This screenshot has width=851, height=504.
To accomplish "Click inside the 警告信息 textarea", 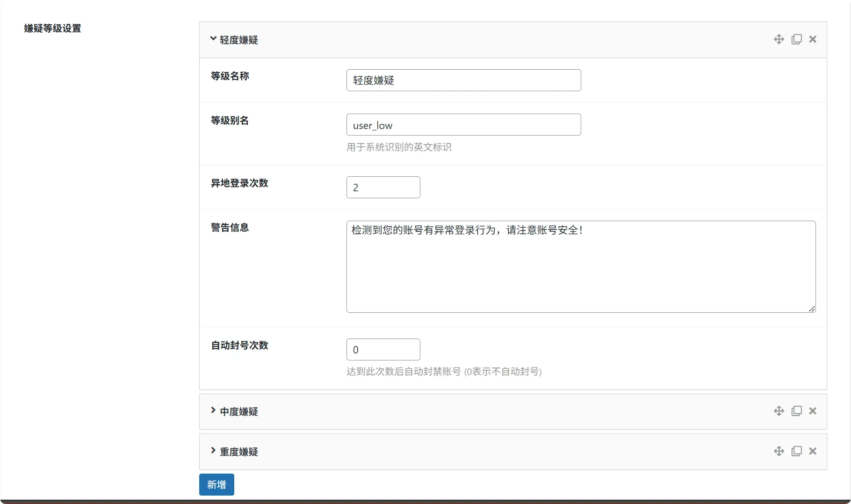I will coord(581,266).
